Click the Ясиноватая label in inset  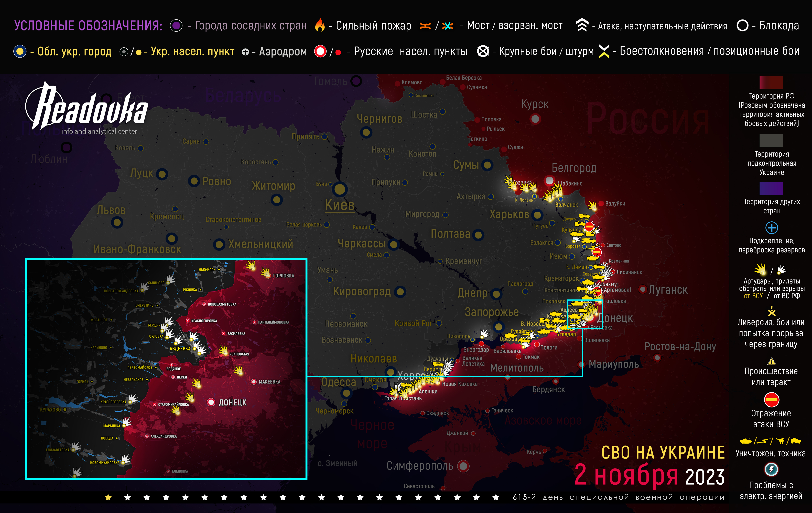tap(239, 354)
